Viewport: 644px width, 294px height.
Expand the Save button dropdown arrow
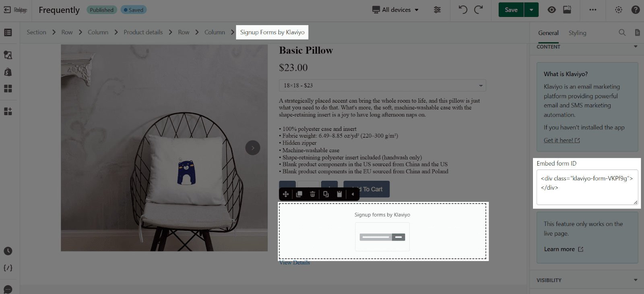[x=531, y=10]
